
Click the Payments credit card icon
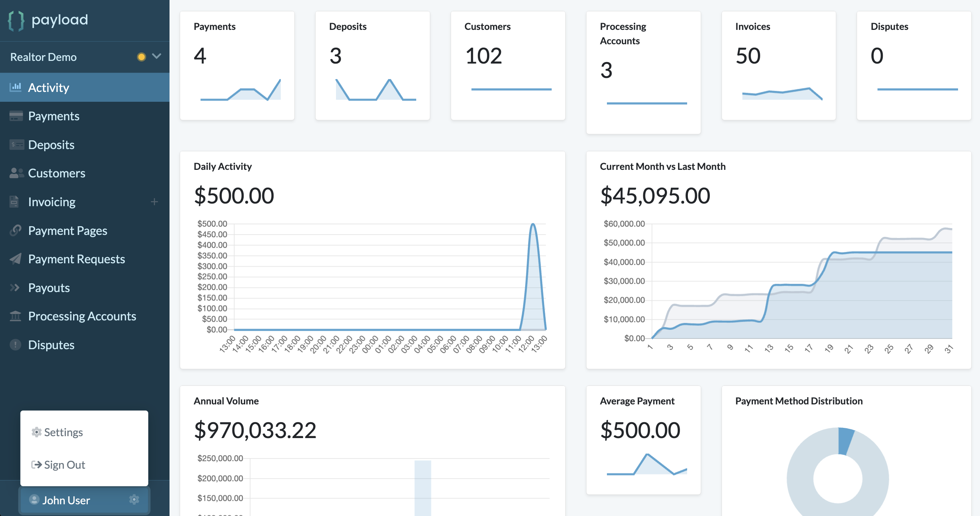(x=16, y=116)
